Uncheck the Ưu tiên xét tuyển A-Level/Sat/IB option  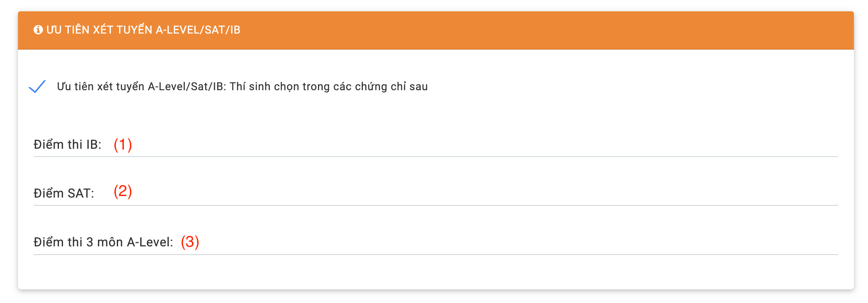pyautogui.click(x=38, y=87)
